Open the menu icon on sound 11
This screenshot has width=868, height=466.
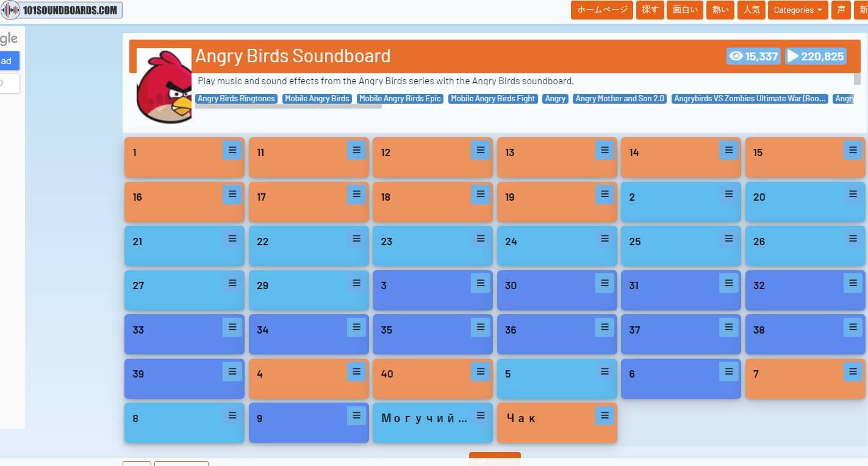[x=356, y=150]
